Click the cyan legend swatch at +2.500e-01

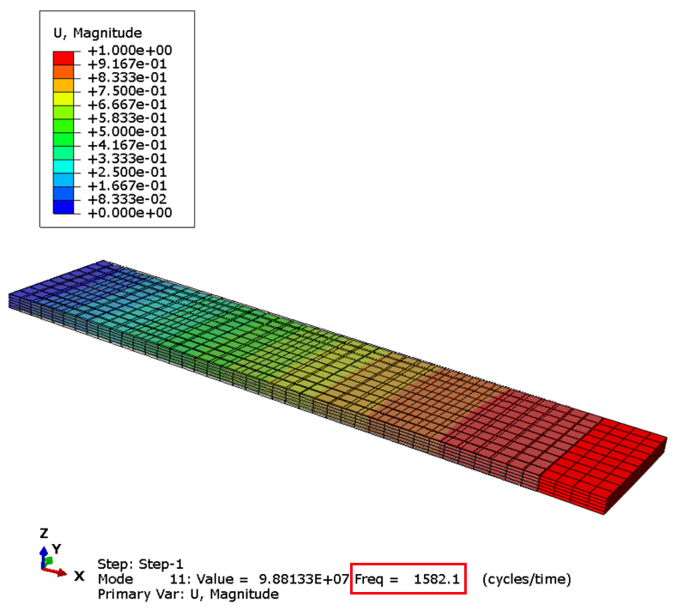(63, 166)
